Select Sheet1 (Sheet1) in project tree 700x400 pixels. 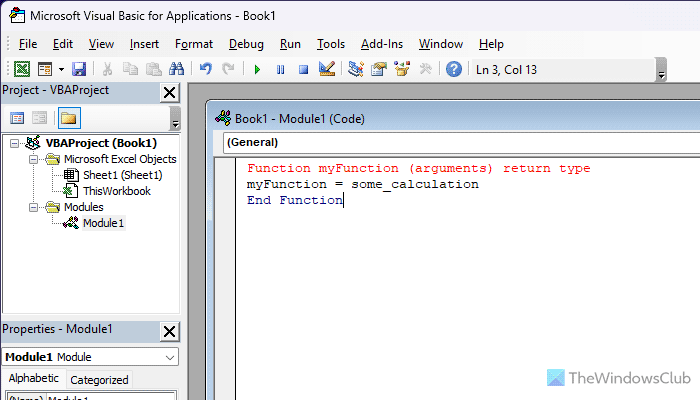coord(123,175)
